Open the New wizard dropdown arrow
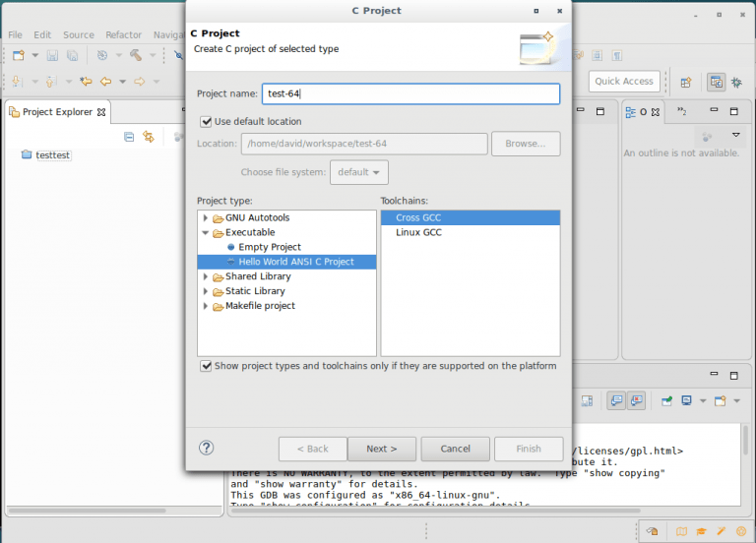Screen dimensions: 756x543 35,55
